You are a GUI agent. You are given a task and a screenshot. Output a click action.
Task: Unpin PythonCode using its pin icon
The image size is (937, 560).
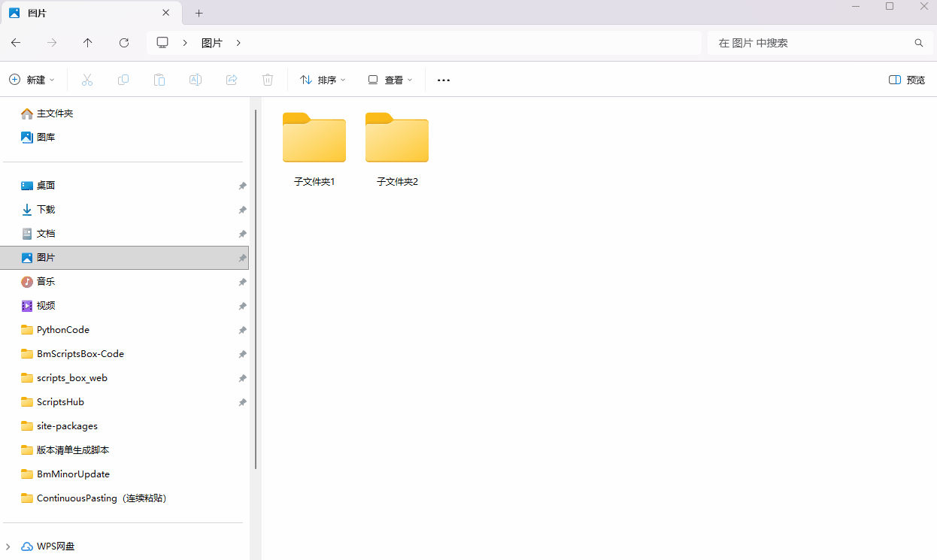pos(242,330)
